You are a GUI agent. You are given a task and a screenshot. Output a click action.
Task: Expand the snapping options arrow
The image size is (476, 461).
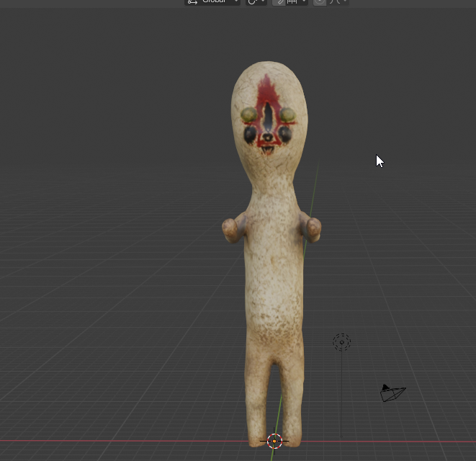(304, 1)
